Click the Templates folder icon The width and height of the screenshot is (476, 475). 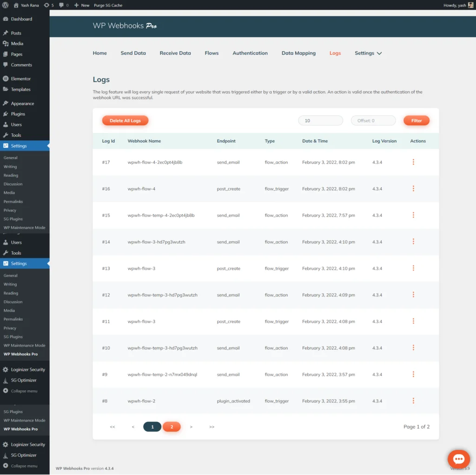tap(6, 89)
